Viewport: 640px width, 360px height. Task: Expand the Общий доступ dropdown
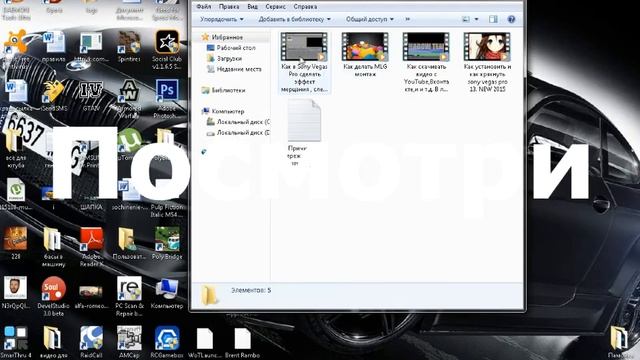pos(370,19)
